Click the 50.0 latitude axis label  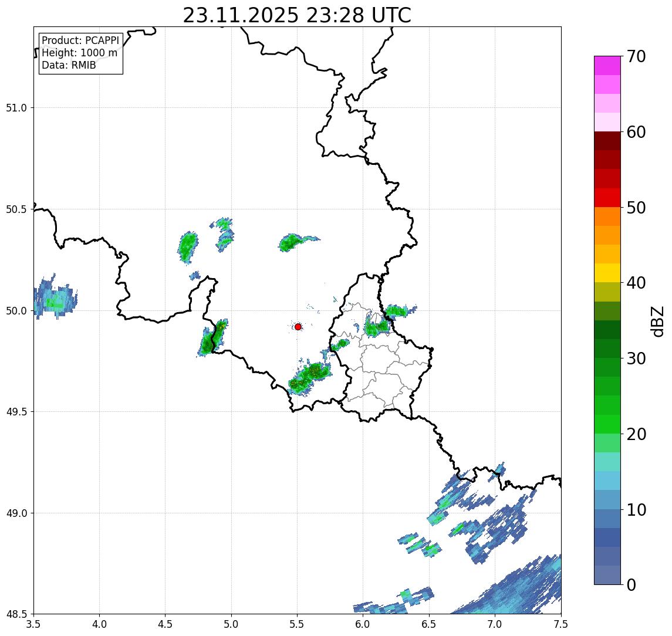click(16, 311)
